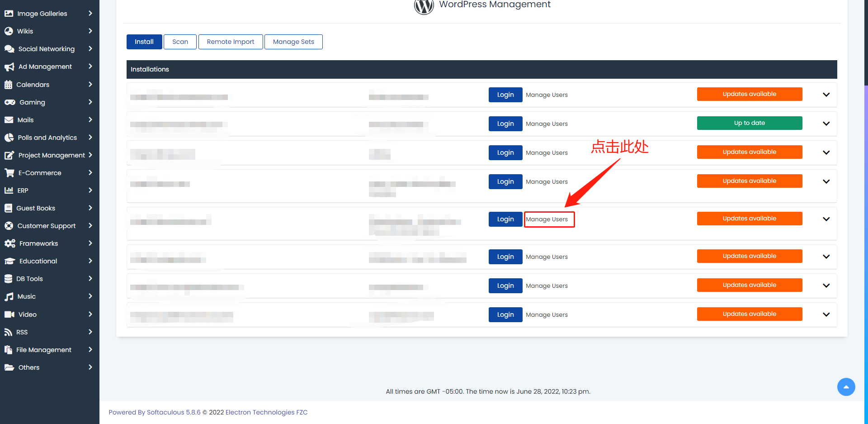Click the Educational graduation cap icon

tap(9, 261)
